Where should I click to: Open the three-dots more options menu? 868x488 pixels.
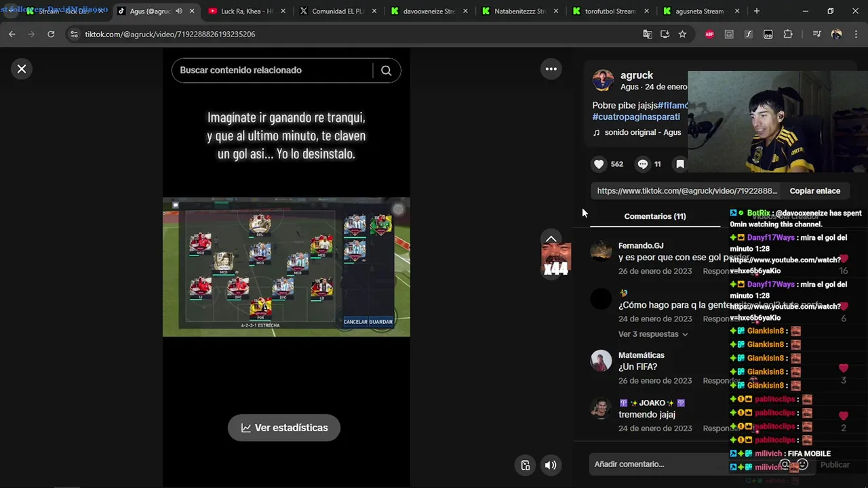coord(551,68)
